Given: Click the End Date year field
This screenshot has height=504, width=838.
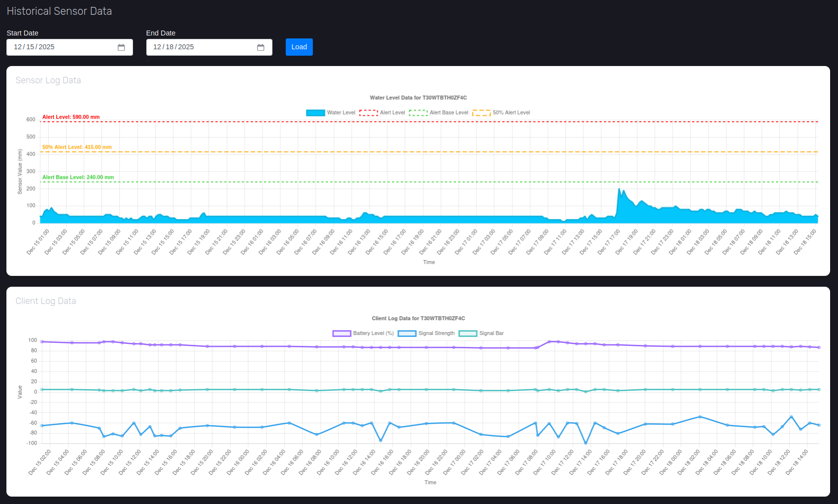Looking at the screenshot, I should coord(186,47).
